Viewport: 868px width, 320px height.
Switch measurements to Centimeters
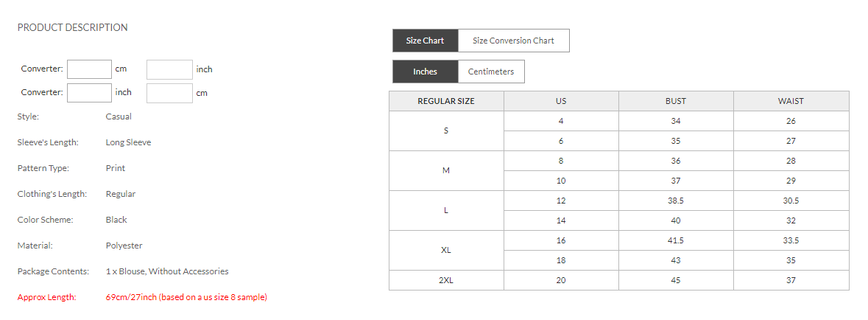pos(490,72)
